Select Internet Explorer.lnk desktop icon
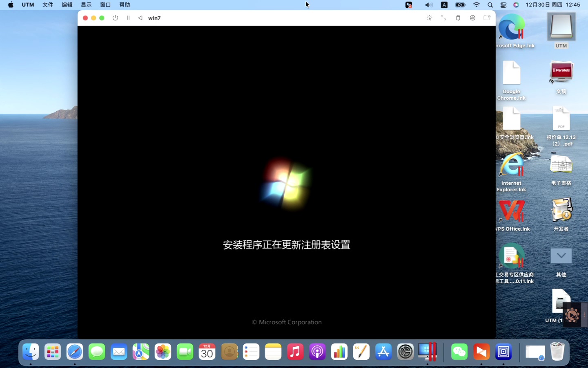 point(512,165)
